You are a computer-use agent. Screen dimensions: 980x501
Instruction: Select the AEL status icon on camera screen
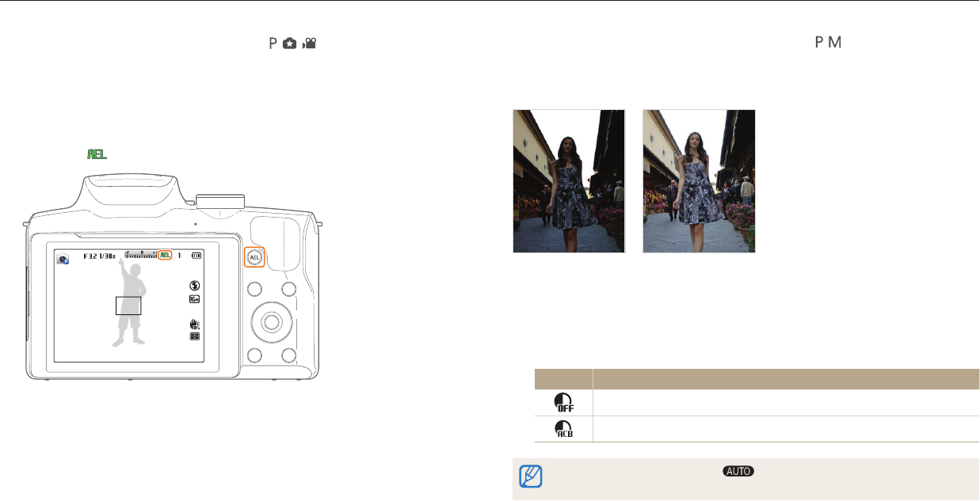pos(165,255)
